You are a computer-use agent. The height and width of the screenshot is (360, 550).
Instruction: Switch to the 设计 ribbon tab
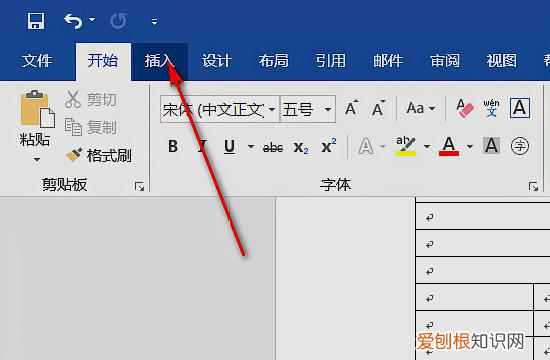216,61
